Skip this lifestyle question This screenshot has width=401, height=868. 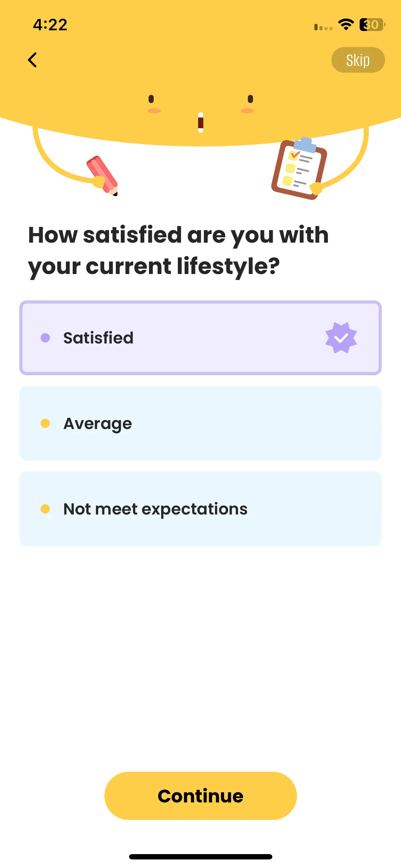coord(358,60)
